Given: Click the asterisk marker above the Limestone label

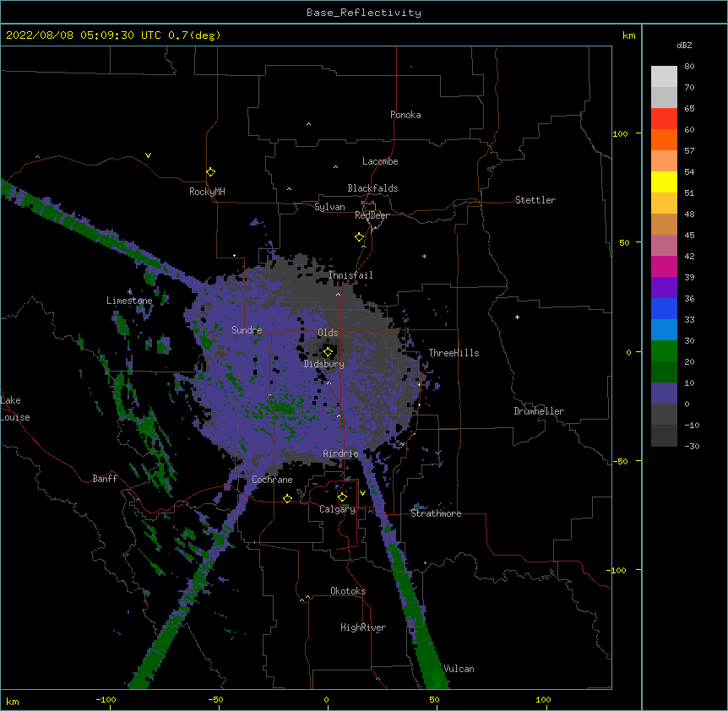Looking at the screenshot, I should [x=129, y=291].
